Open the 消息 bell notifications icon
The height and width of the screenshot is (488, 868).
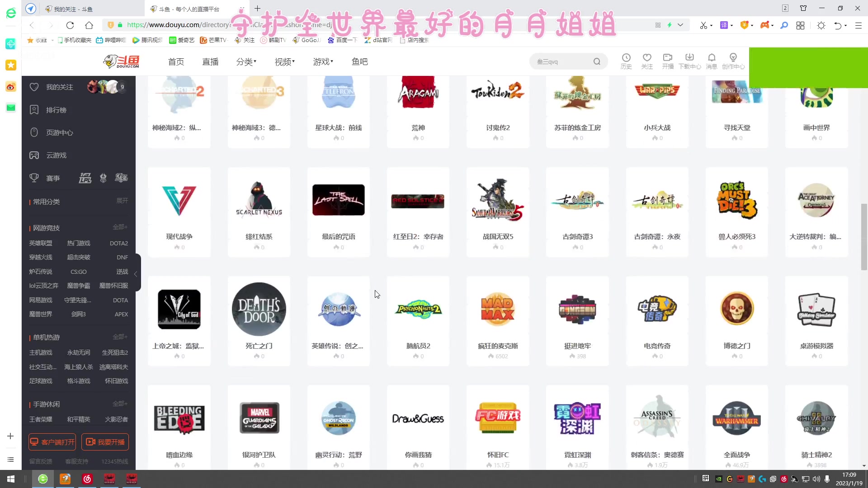coord(712,61)
